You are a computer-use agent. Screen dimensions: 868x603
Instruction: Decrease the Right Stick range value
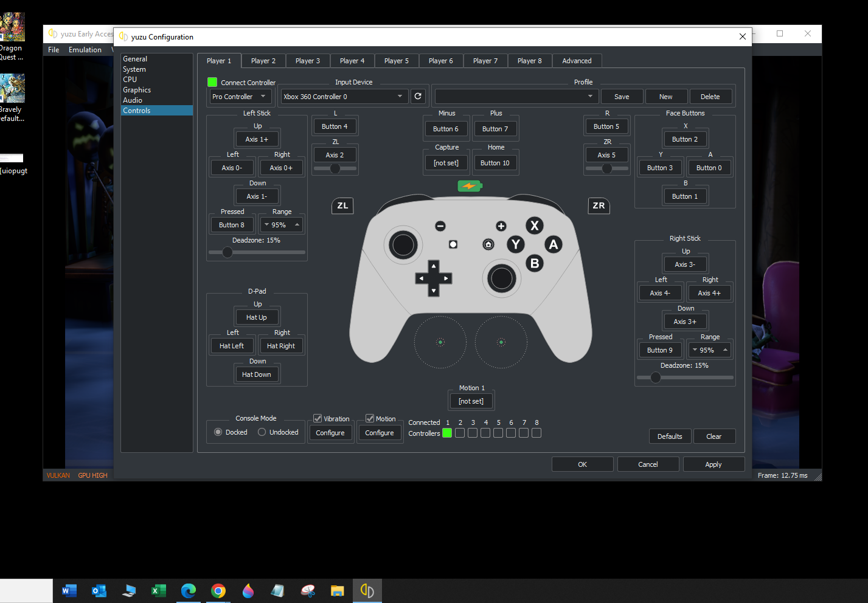click(x=695, y=350)
